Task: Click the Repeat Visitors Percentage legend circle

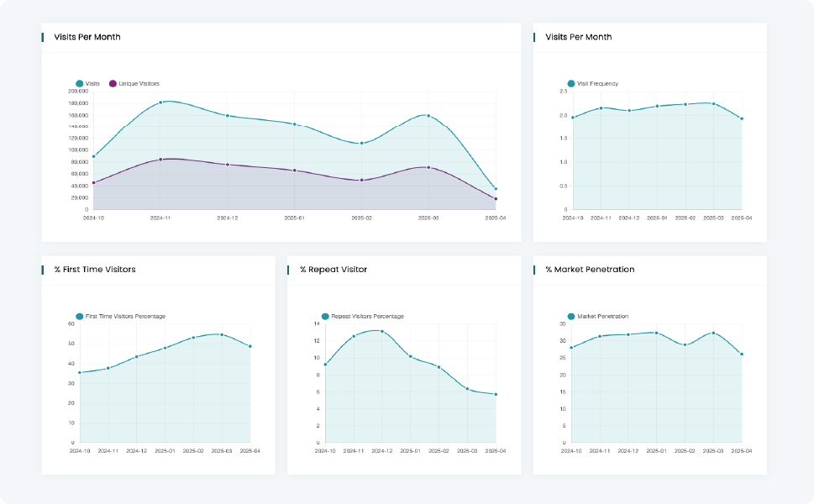Action: [325, 317]
